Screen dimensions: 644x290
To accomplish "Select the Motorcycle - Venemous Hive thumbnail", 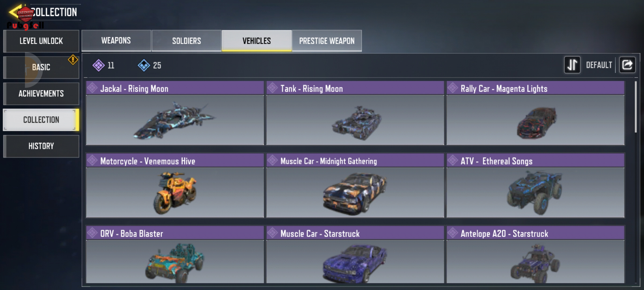I will click(x=175, y=192).
